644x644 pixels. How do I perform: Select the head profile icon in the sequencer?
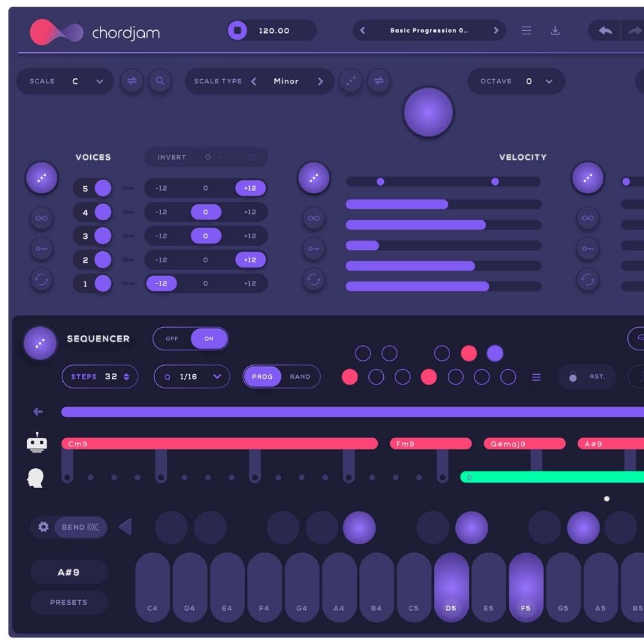pyautogui.click(x=36, y=477)
